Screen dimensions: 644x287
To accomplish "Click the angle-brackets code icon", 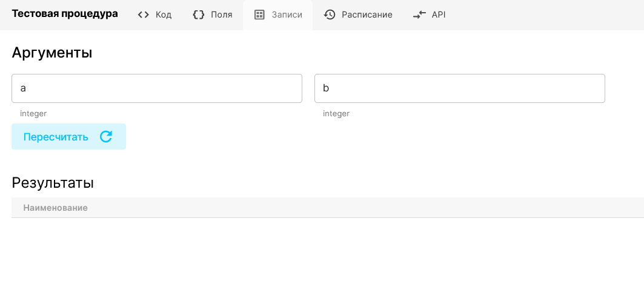I will click(x=143, y=15).
